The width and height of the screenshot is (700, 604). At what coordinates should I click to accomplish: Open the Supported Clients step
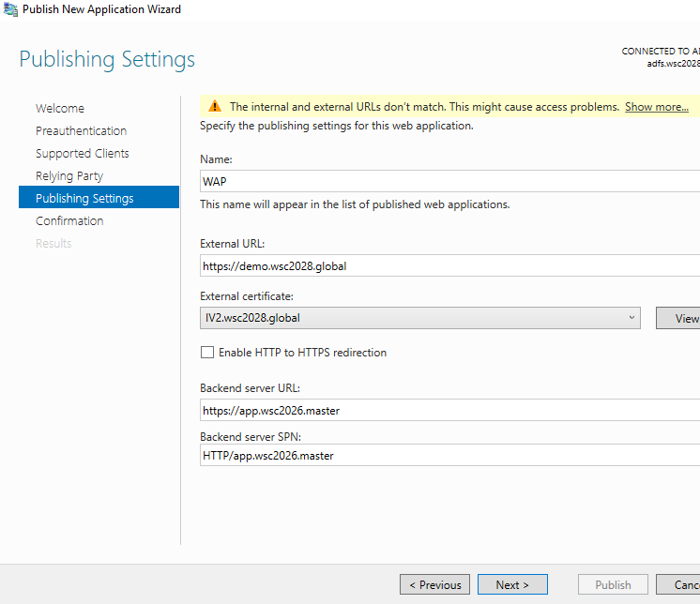pos(83,154)
